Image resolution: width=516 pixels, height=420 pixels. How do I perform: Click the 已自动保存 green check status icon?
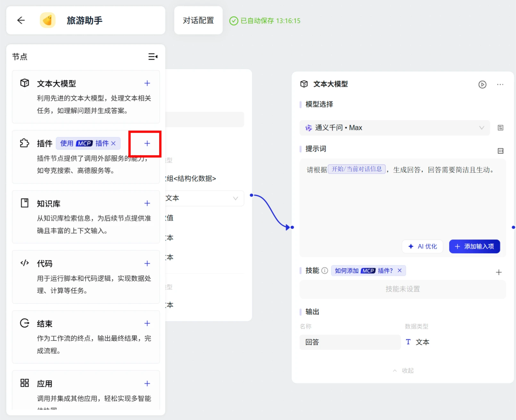tap(234, 21)
